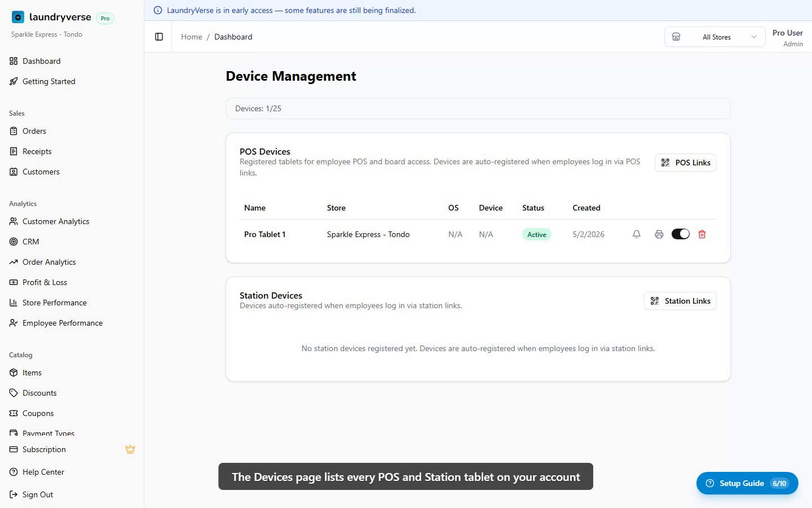Click the Status column header
Image resolution: width=812 pixels, height=508 pixels.
[533, 208]
